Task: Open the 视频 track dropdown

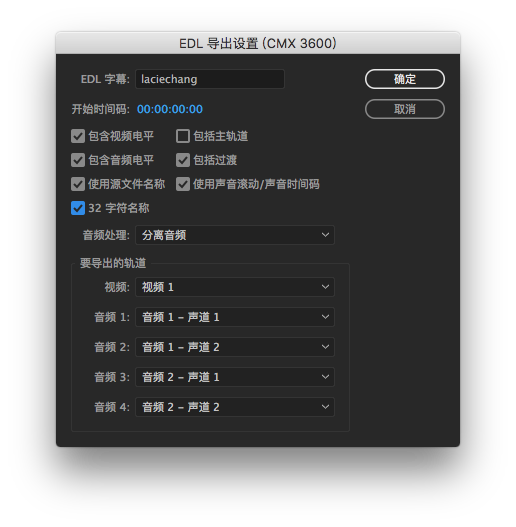Action: (x=235, y=287)
